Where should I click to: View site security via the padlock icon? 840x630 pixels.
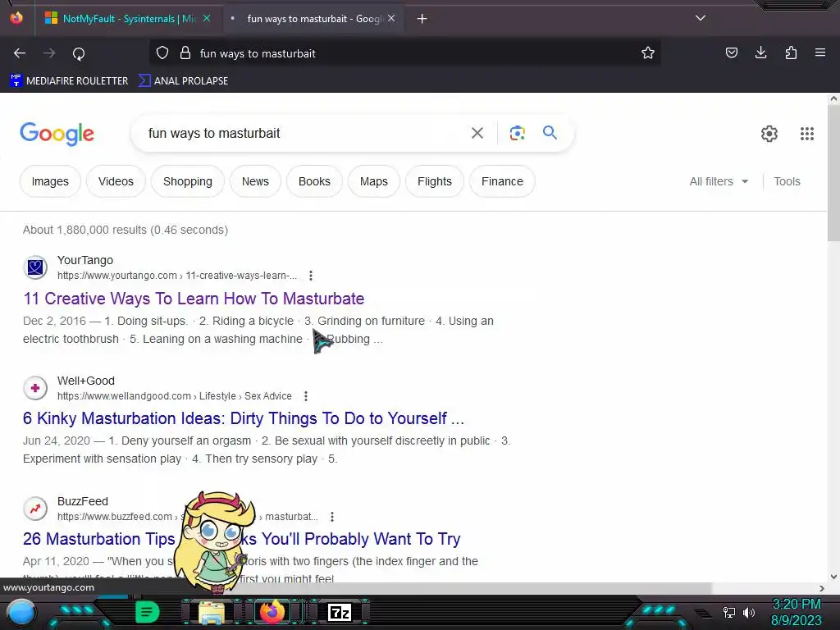click(185, 53)
